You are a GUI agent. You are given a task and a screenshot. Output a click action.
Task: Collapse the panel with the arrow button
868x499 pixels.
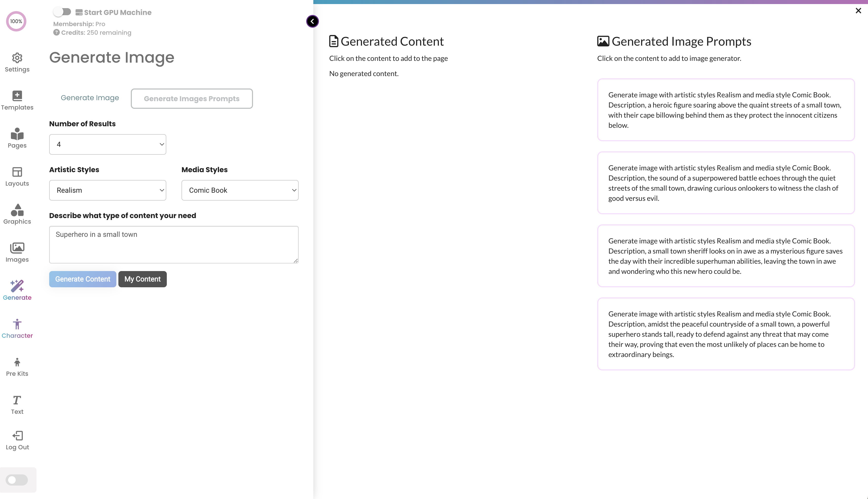312,21
